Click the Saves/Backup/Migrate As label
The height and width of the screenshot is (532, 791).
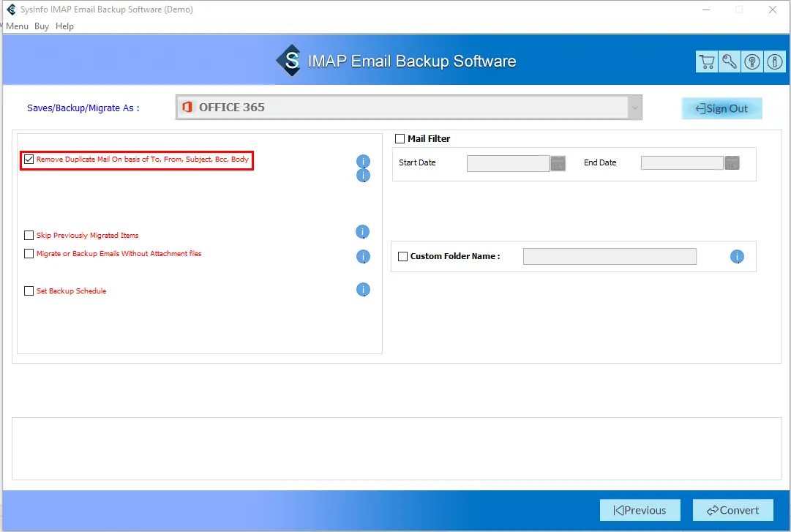click(83, 108)
